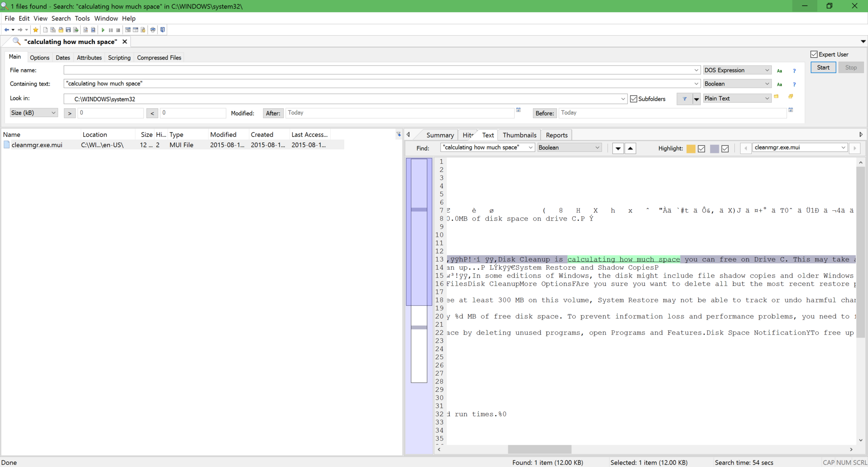868x467 pixels.
Task: Click the Start button
Action: click(823, 68)
